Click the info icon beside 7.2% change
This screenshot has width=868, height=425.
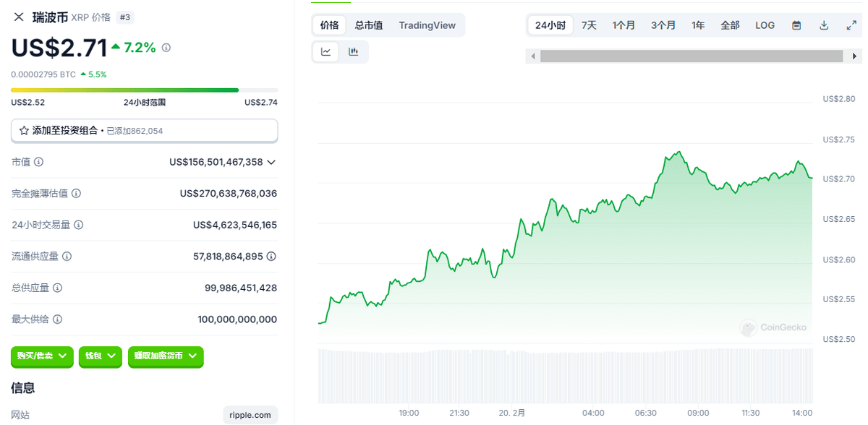pos(166,48)
